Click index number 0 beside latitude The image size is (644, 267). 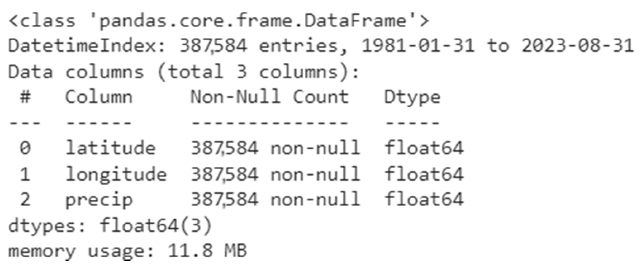(25, 148)
